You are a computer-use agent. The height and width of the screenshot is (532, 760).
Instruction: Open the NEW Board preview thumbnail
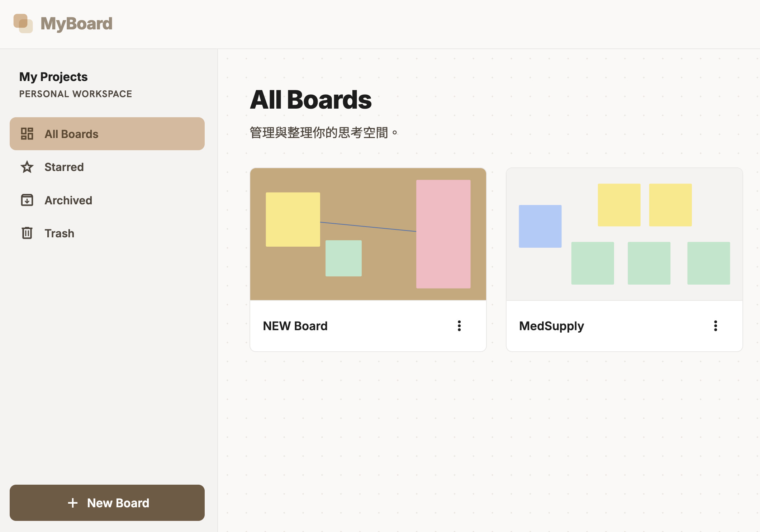pos(368,234)
